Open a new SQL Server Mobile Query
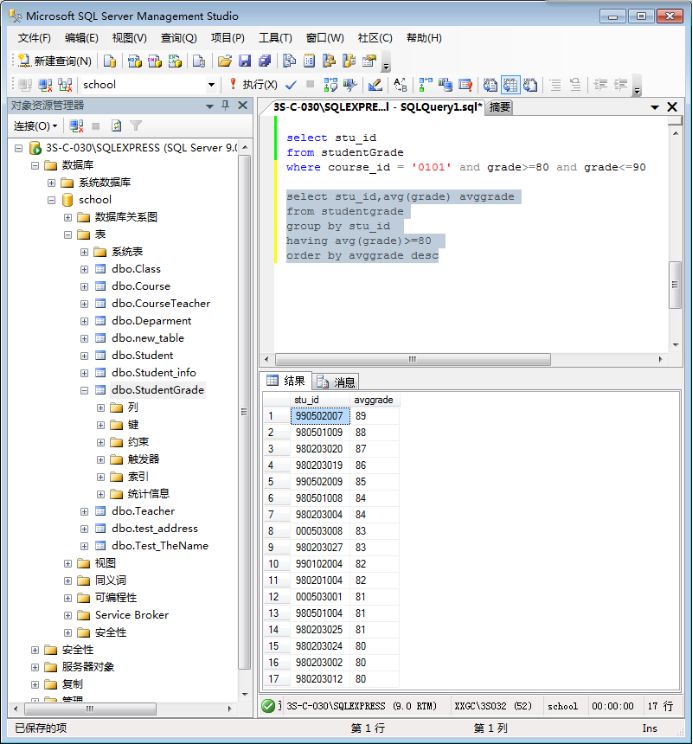The width and height of the screenshot is (693, 744). point(199,61)
